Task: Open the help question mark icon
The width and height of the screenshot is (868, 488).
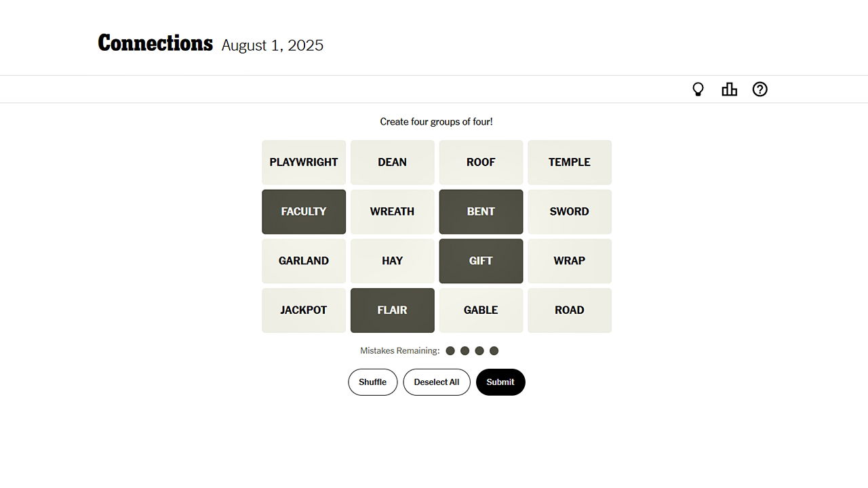Action: click(760, 89)
